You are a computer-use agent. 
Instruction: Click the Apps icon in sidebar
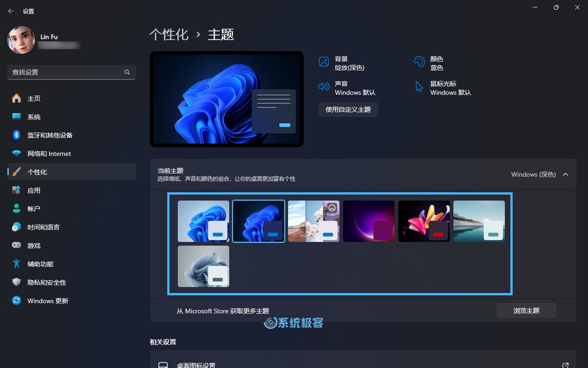tap(17, 190)
